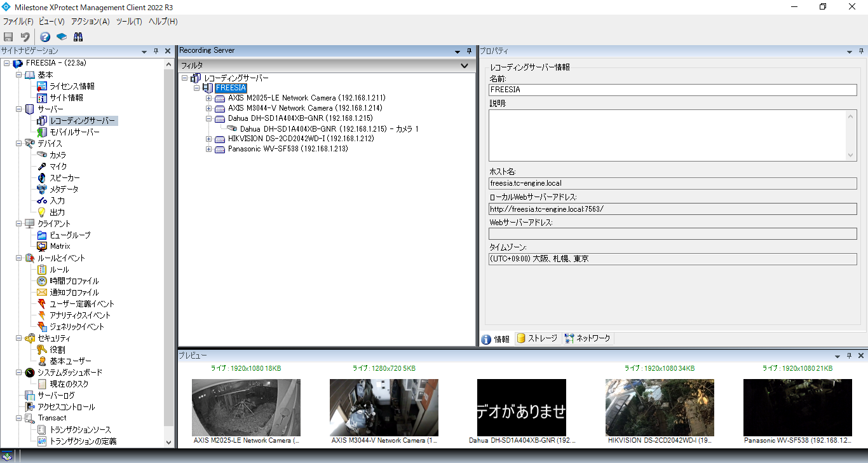This screenshot has width=868, height=463.
Task: Select AXIS M2025-LE preview thumbnail
Action: pos(246,408)
